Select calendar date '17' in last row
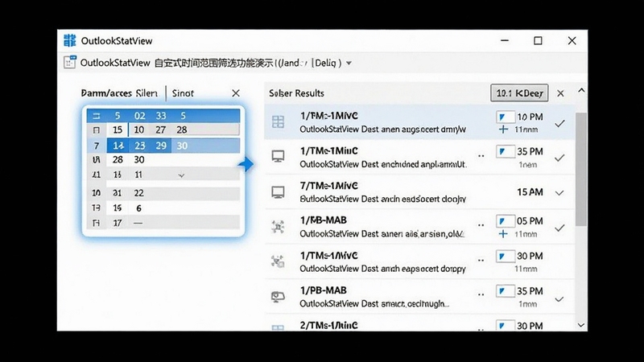 118,223
